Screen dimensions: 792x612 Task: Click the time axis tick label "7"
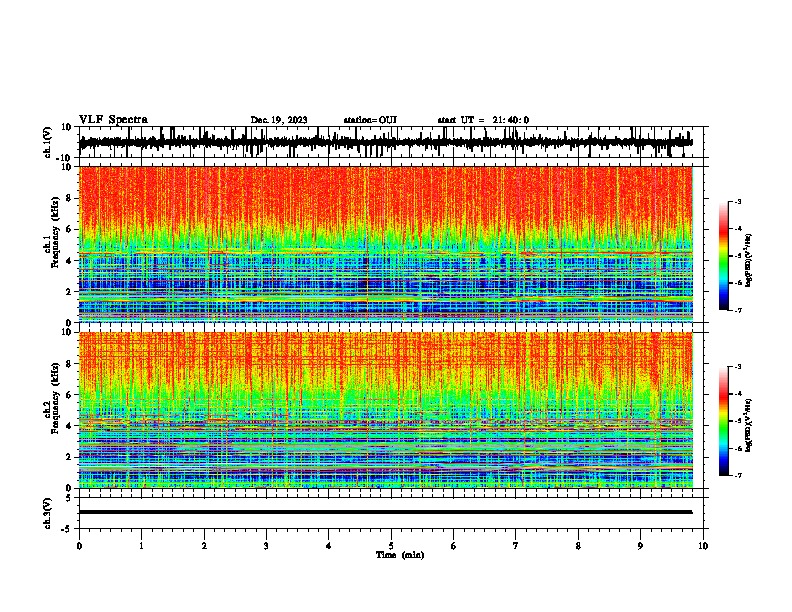coord(516,546)
